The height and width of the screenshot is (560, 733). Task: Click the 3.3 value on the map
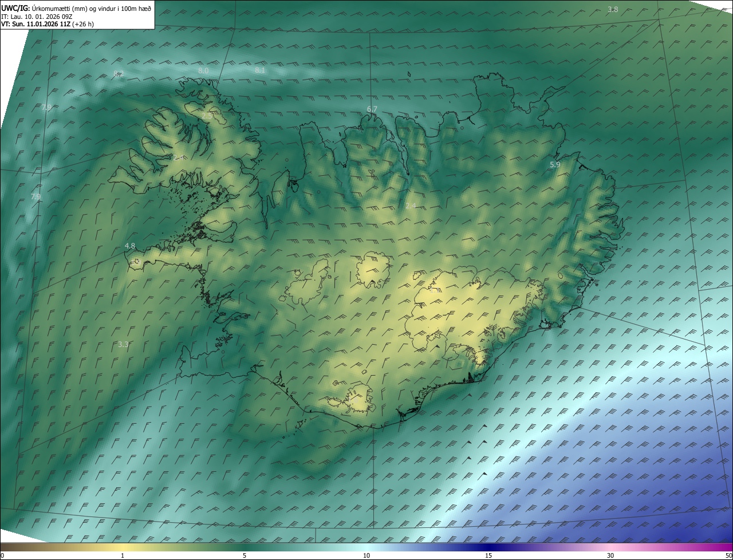(x=123, y=345)
